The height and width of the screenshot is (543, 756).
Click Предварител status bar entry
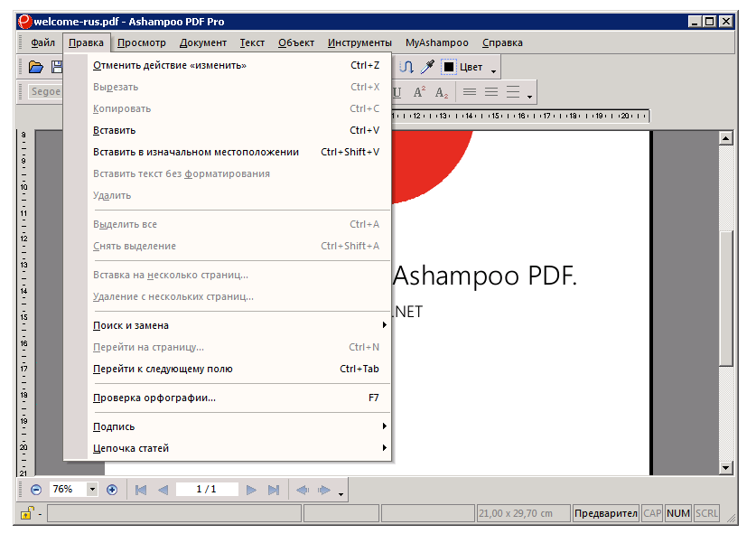(605, 513)
